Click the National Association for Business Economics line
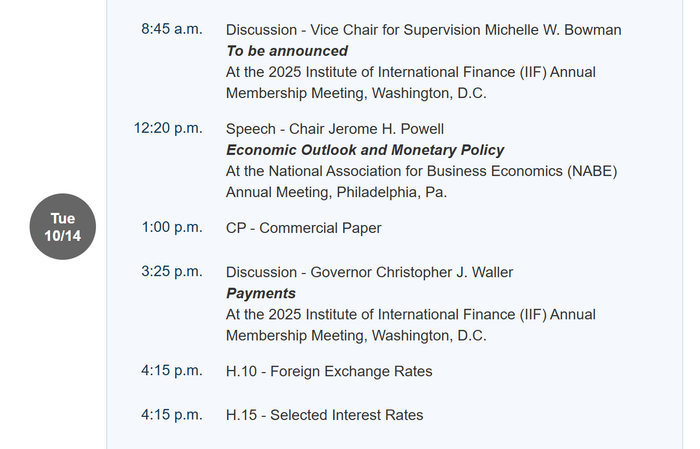The width and height of the screenshot is (700, 449). pos(421,171)
